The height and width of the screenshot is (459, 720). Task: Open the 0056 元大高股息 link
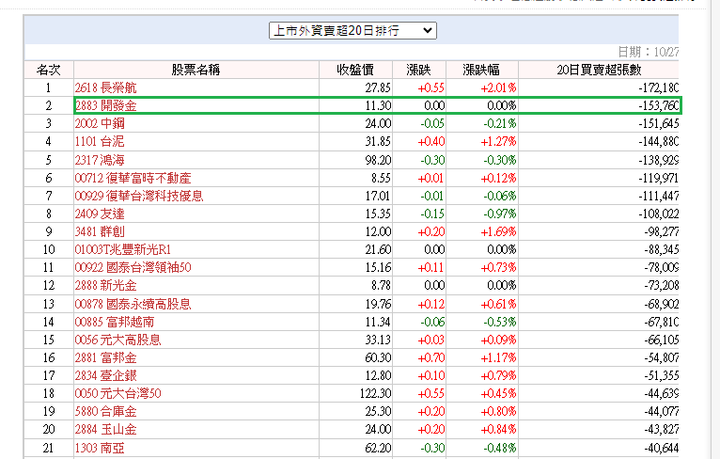118,340
